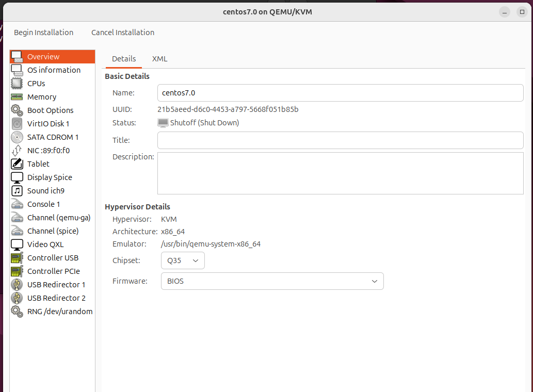Select the Sound ich9 row label
This screenshot has height=392, width=533.
click(x=45, y=191)
